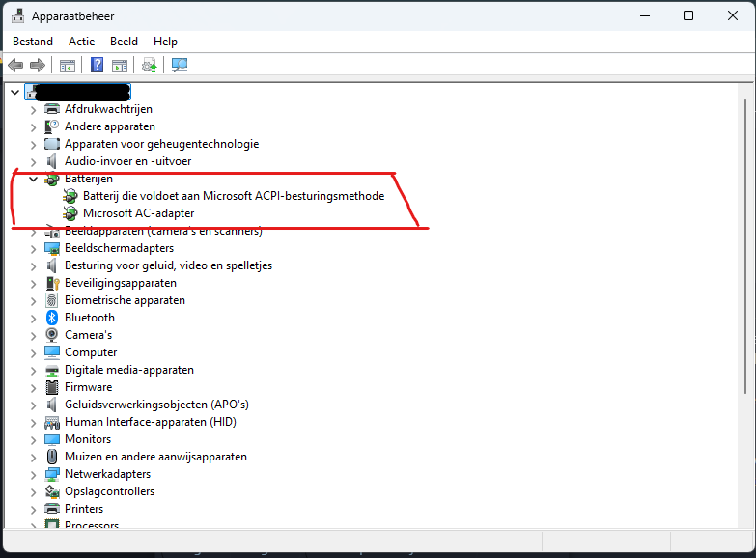
Task: Expand Apparaten voor geheugentechnologie chevron
Action: coord(33,145)
